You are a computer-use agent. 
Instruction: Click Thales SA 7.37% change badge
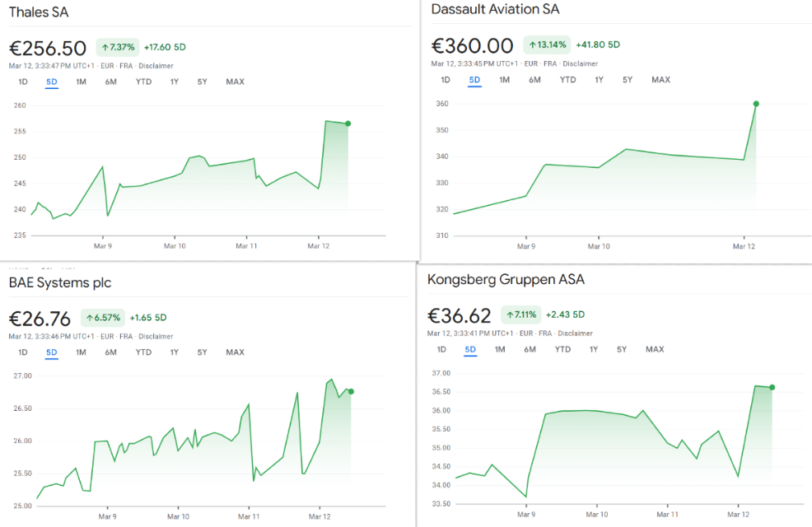tap(118, 47)
